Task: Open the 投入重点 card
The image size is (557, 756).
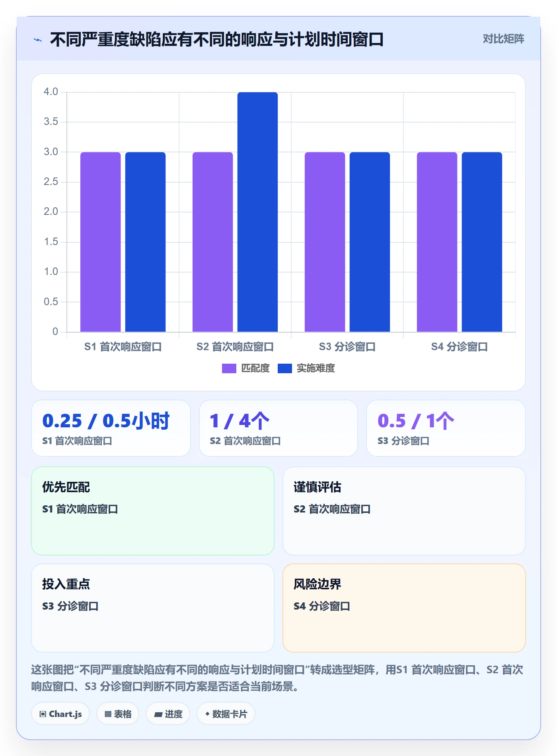Action: point(153,608)
